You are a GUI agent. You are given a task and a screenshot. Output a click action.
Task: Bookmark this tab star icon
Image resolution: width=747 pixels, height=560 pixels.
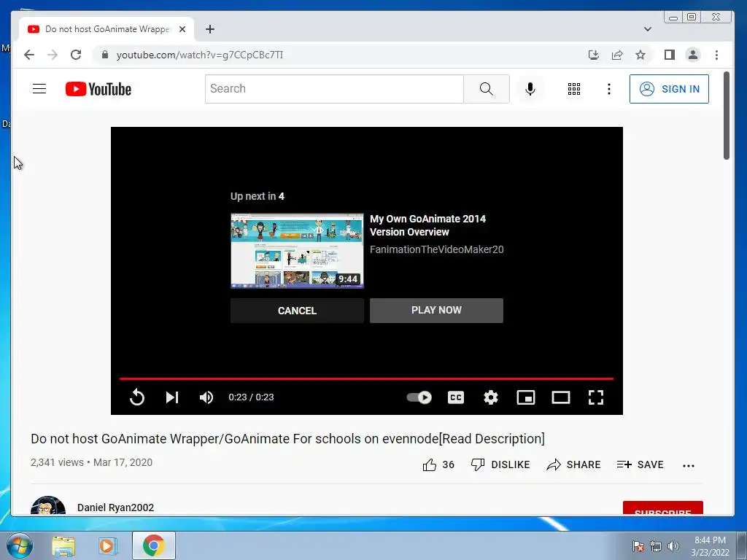[x=640, y=55]
